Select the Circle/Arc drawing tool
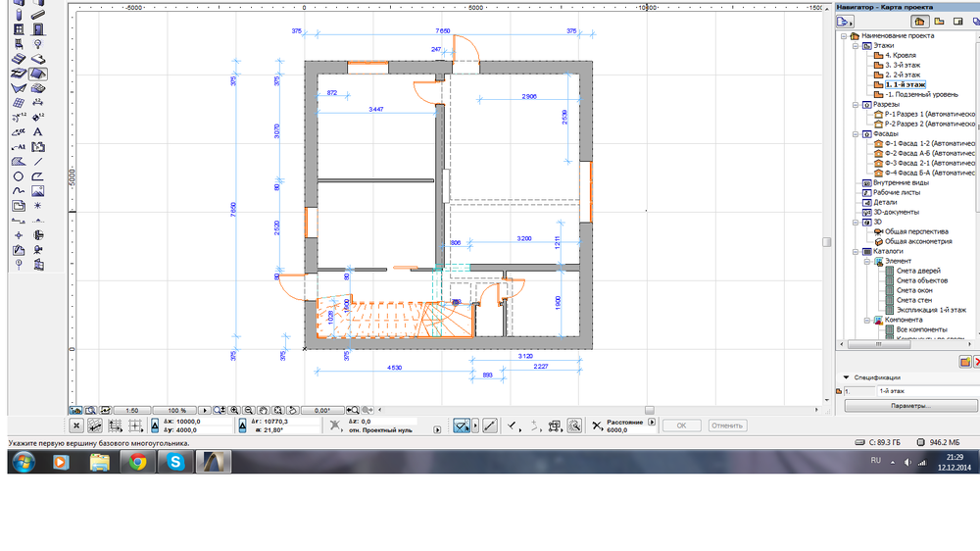Image resolution: width=980 pixels, height=551 pixels. [x=19, y=176]
